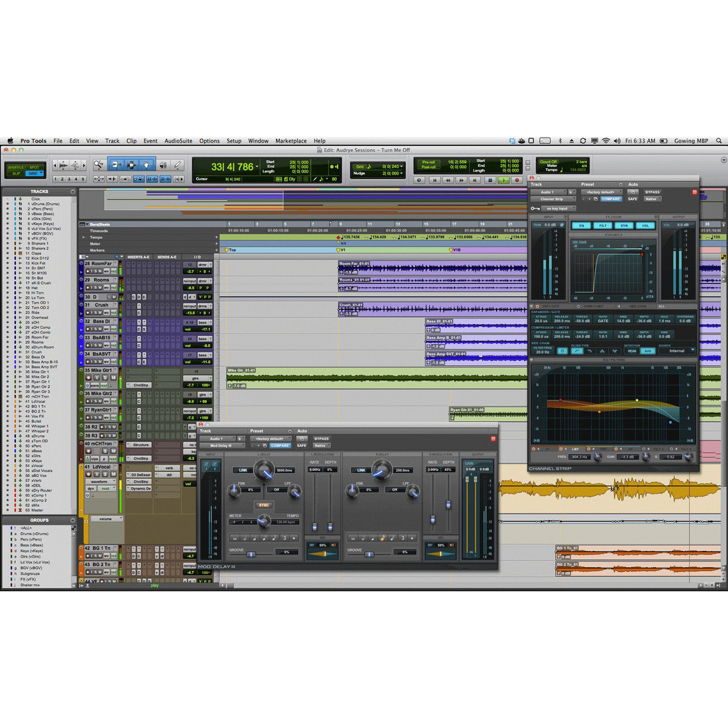Click COMPARE in the Mod Delay III window
This screenshot has height=728, width=728.
point(280,445)
